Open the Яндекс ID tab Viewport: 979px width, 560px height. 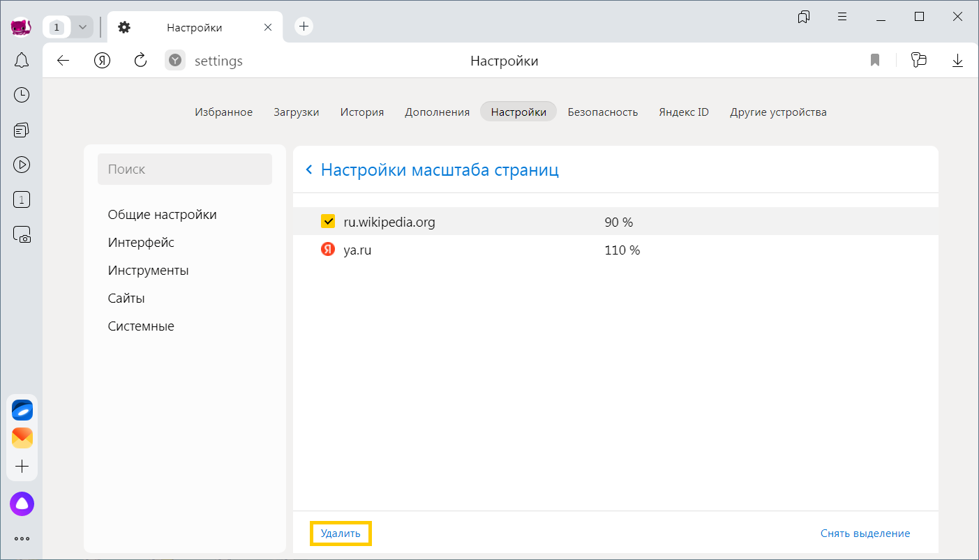coord(684,112)
